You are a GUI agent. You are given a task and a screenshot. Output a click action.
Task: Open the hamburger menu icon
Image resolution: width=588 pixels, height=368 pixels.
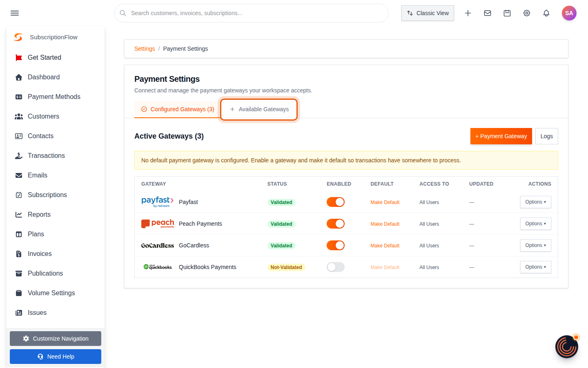[15, 13]
